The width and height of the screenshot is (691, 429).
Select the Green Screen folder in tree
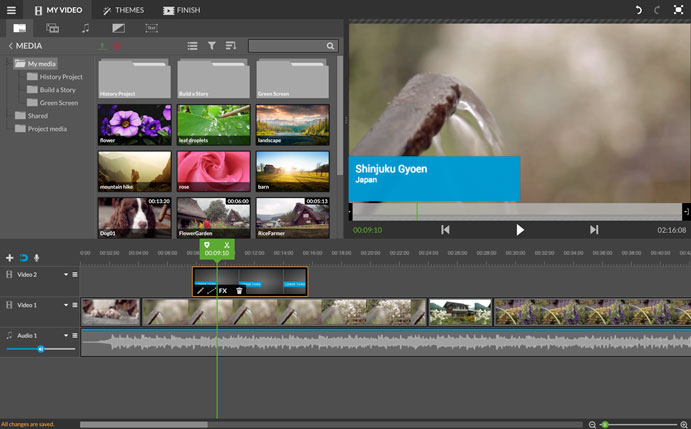click(59, 102)
